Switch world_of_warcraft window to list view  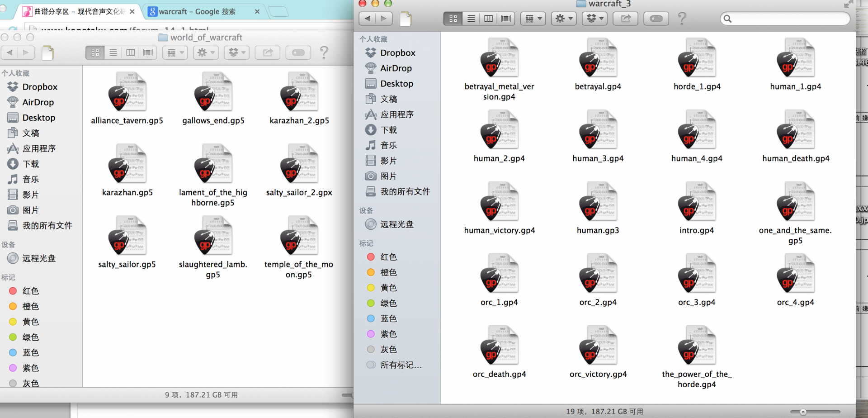[x=113, y=52]
